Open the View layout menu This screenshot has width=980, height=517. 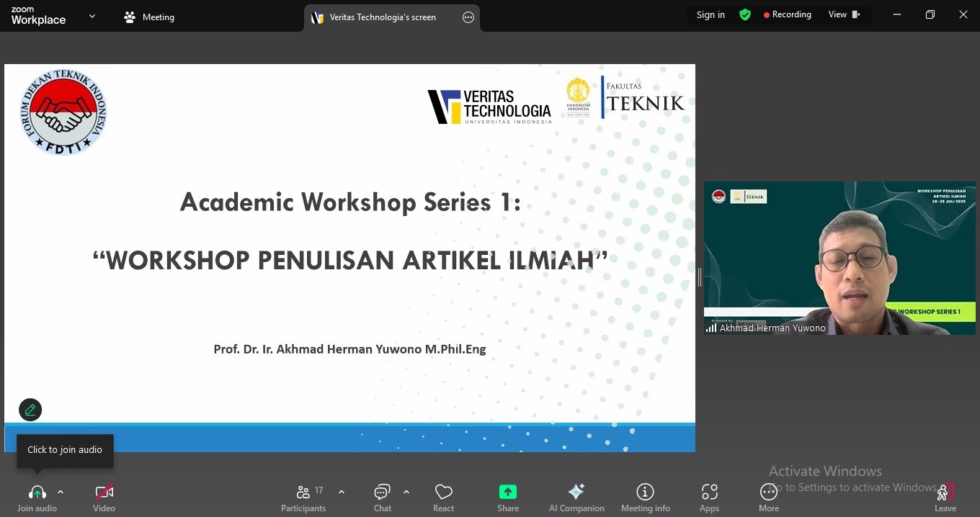coord(844,15)
